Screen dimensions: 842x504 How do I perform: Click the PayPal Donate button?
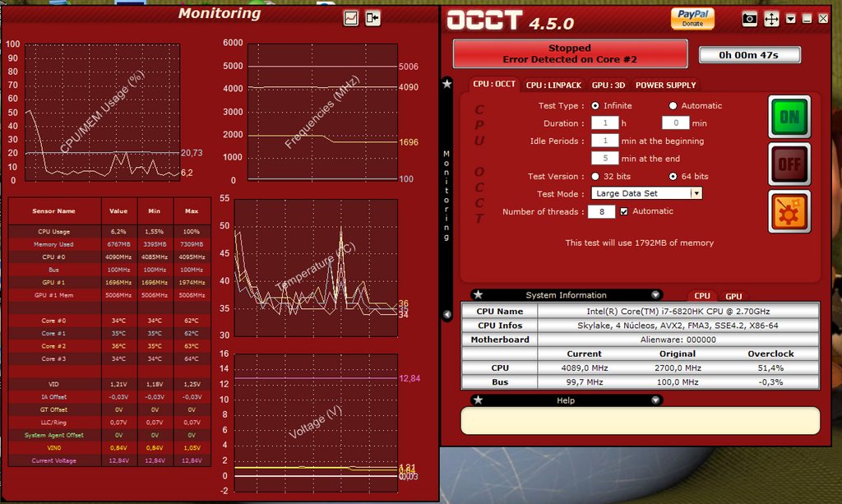pyautogui.click(x=692, y=19)
